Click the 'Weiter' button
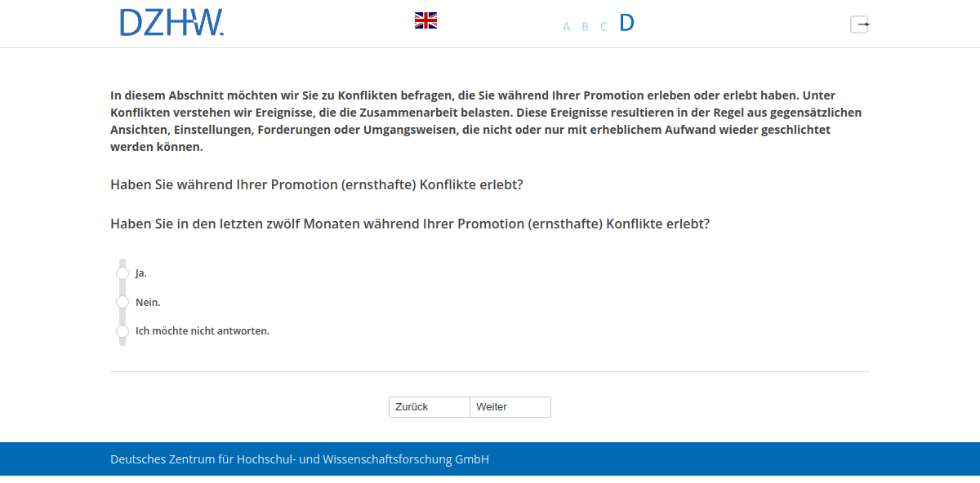The image size is (980, 483). (x=510, y=406)
